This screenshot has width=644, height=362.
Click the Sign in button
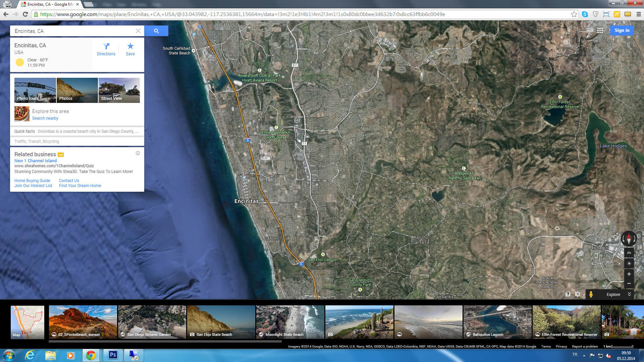pyautogui.click(x=622, y=31)
